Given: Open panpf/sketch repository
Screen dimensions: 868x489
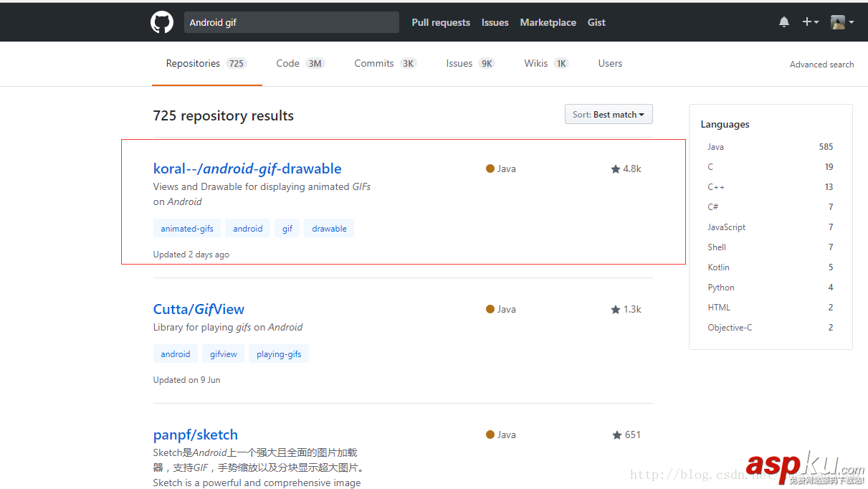Looking at the screenshot, I should click(196, 435).
